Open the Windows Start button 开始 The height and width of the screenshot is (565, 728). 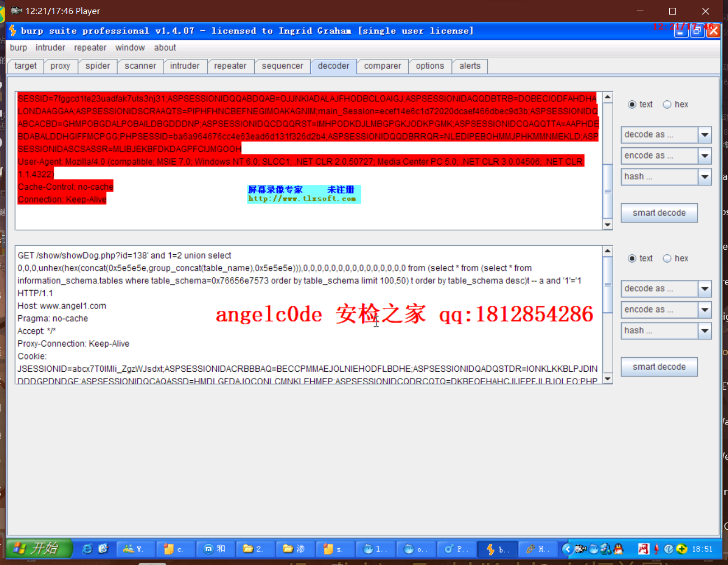coord(39,548)
